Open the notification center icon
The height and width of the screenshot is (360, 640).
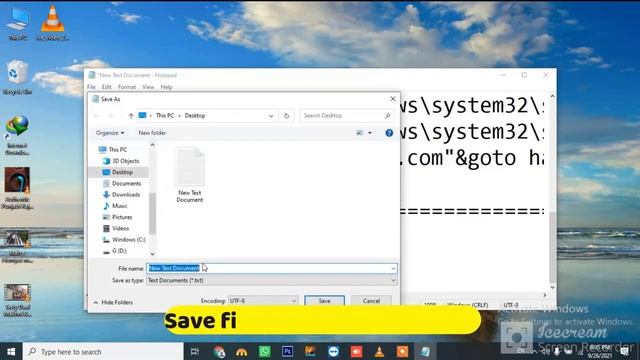coord(624,351)
